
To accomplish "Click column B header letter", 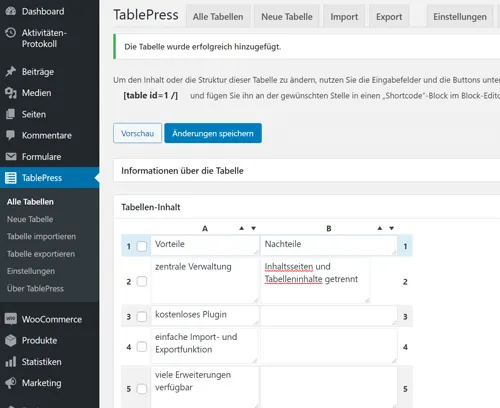I will tap(329, 228).
